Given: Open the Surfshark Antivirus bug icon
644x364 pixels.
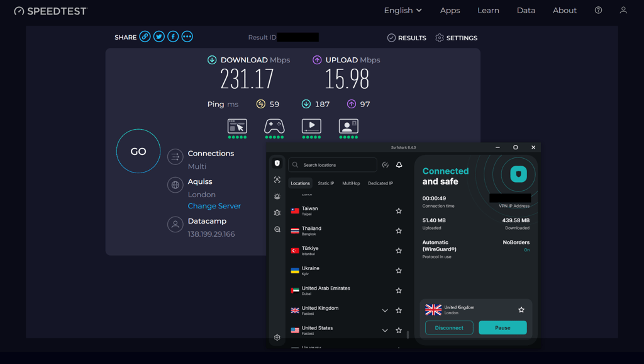Looking at the screenshot, I should pyautogui.click(x=277, y=213).
